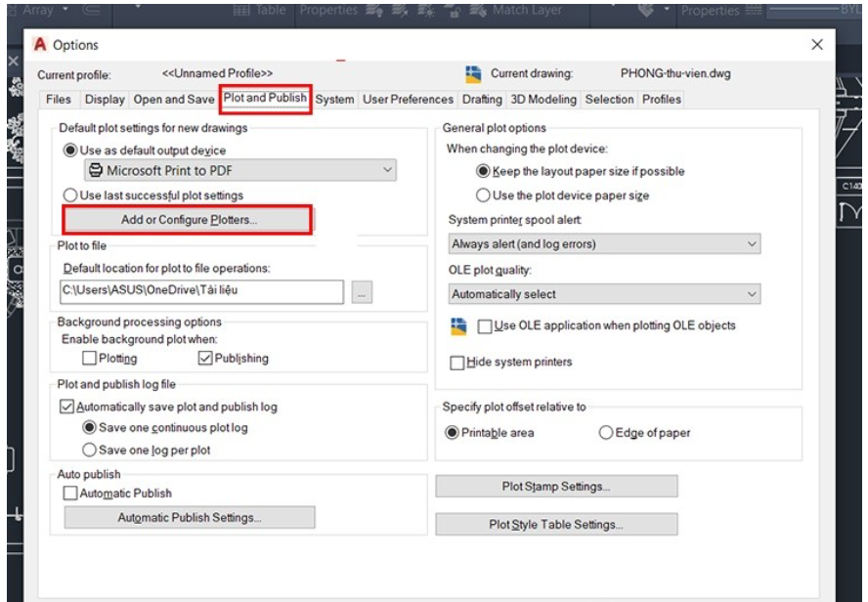Open the OLE plot quality Automatically select dropdown
Screen dimensions: 868x602
604,294
